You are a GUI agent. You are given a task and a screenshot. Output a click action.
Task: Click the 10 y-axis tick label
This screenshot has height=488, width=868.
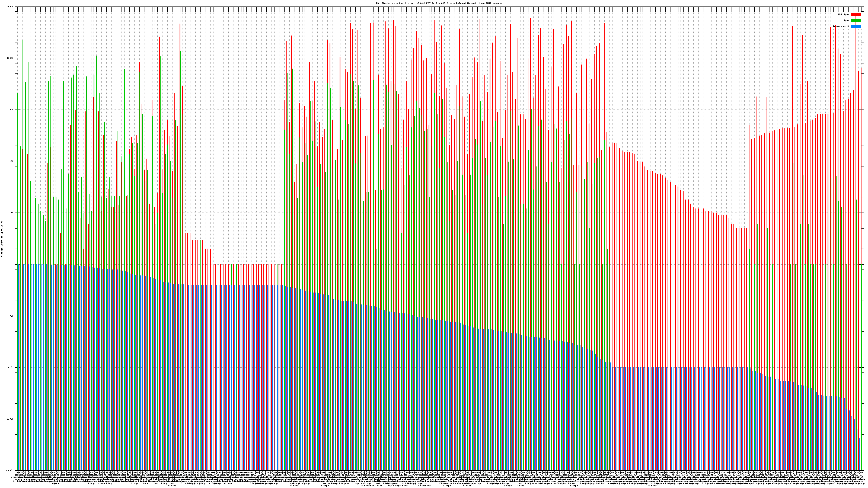[12, 213]
